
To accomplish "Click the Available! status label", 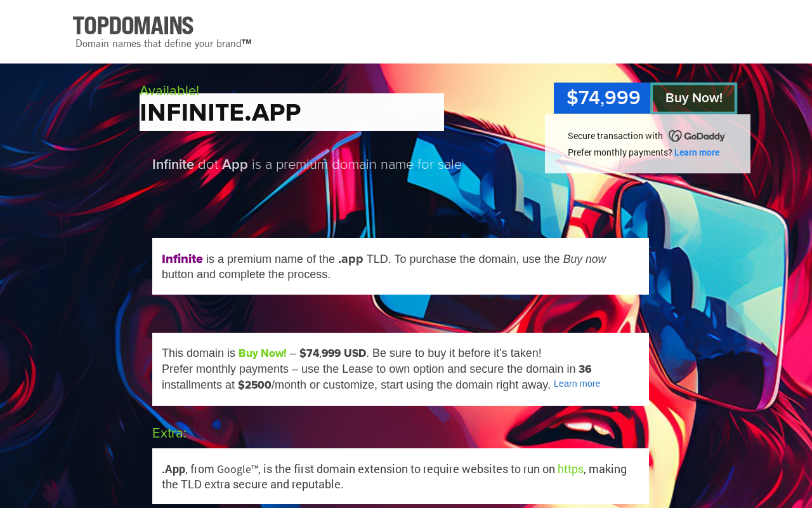I will [x=169, y=90].
